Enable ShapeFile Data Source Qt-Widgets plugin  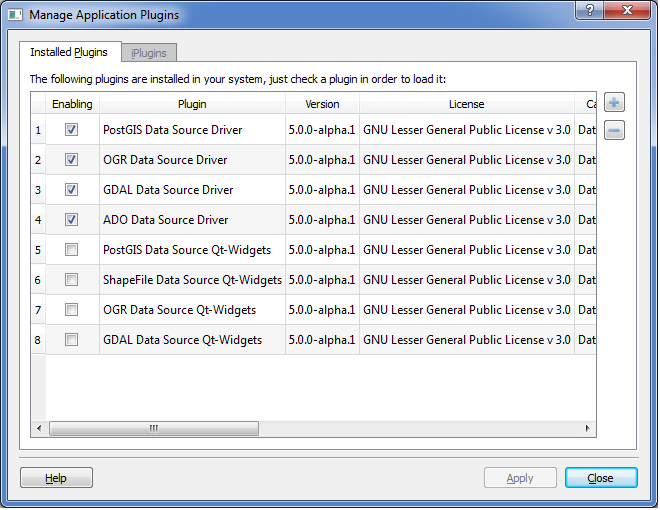(x=72, y=280)
